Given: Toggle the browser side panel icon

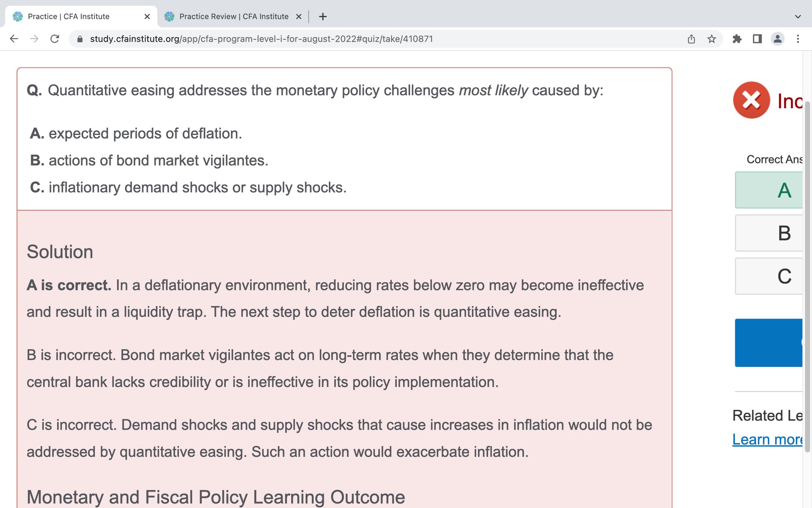Looking at the screenshot, I should (757, 39).
